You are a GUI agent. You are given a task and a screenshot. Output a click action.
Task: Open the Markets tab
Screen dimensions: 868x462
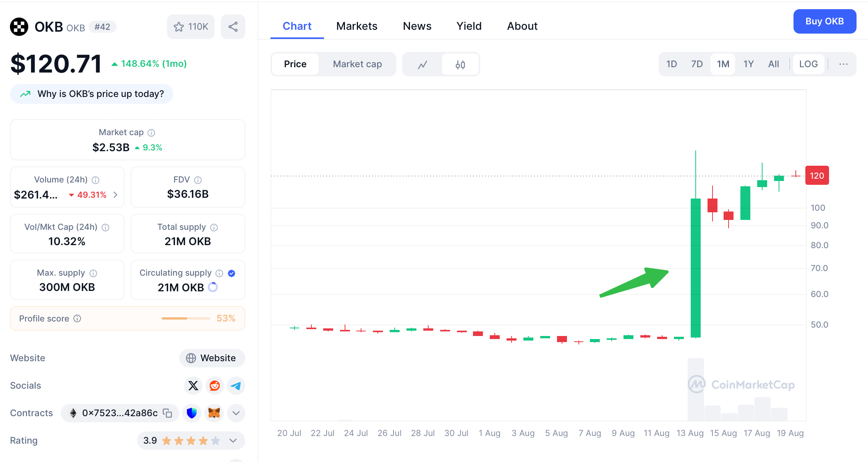click(x=357, y=26)
